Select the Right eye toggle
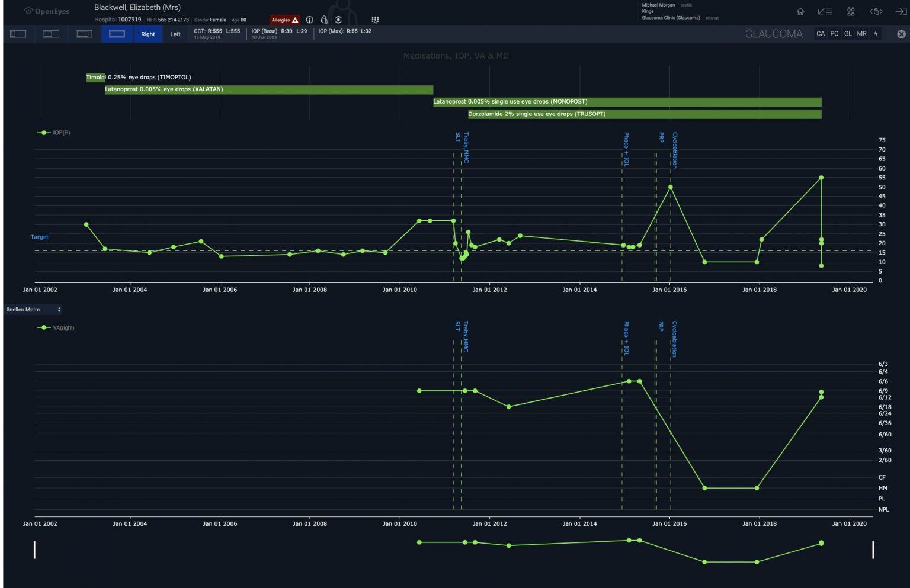910x588 pixels. tap(148, 34)
